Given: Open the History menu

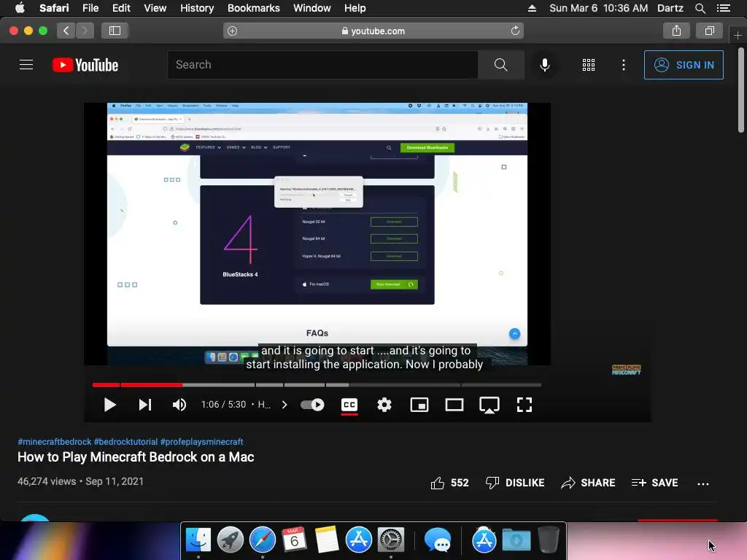Looking at the screenshot, I should 197,8.
